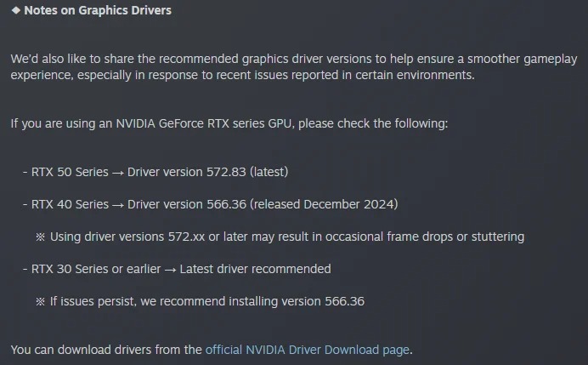The height and width of the screenshot is (365, 588).
Task: Click the word latest in parentheses
Action: (269, 172)
